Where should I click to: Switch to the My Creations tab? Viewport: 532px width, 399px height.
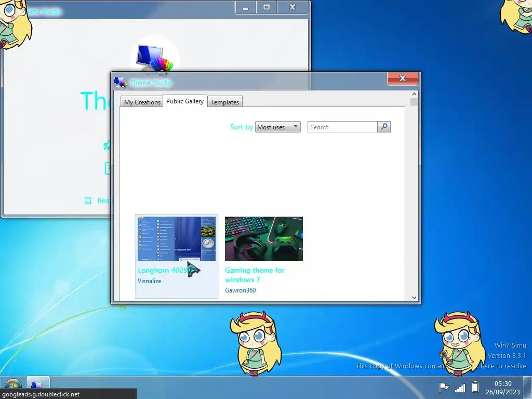[x=142, y=102]
